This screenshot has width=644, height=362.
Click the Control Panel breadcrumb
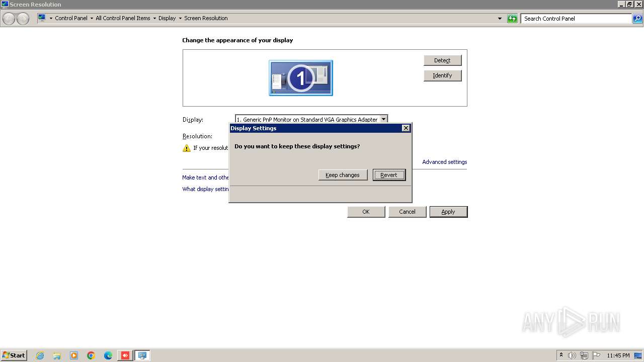click(x=71, y=18)
